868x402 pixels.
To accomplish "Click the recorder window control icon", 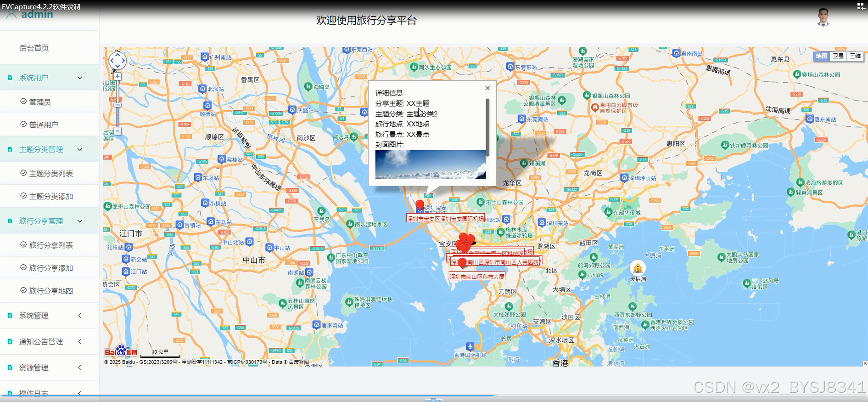I will pos(861,6).
